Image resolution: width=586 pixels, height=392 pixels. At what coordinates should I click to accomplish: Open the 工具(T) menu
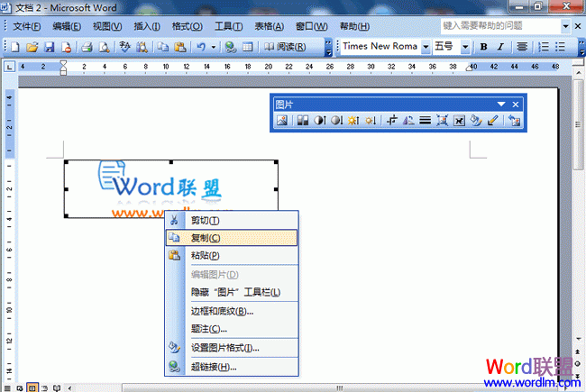(x=229, y=26)
